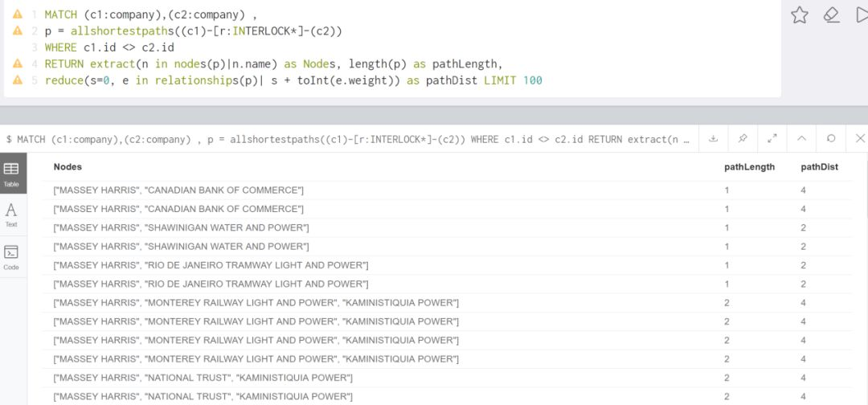Select second CANADIAN BANK OF COMMERCE row

(x=448, y=209)
